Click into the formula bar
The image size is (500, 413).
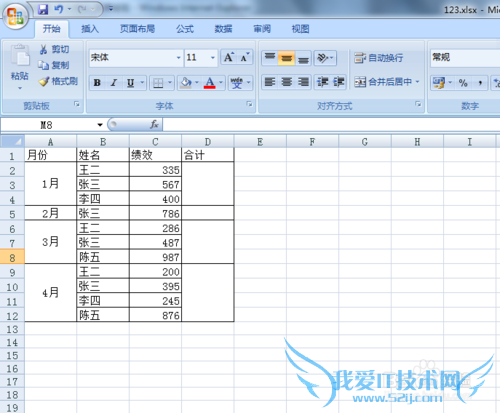coord(331,125)
